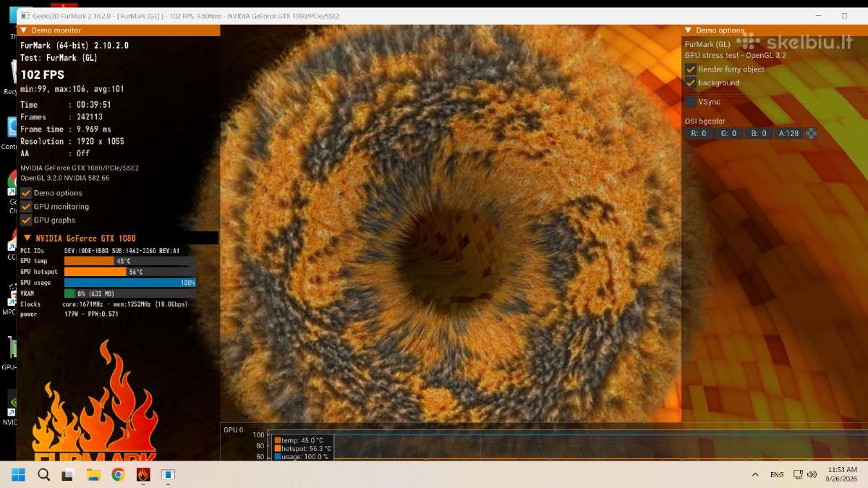The width and height of the screenshot is (868, 488).
Task: Click the Frame time 9.969 ms row
Action: click(66, 129)
